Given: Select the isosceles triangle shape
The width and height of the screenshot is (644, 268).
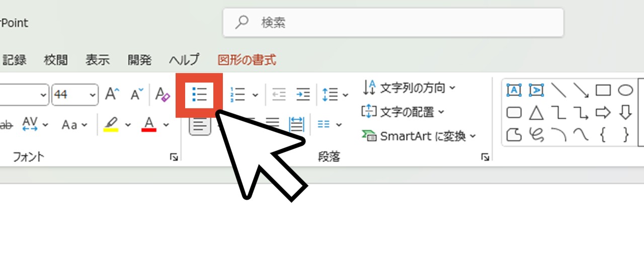Looking at the screenshot, I should [x=536, y=112].
